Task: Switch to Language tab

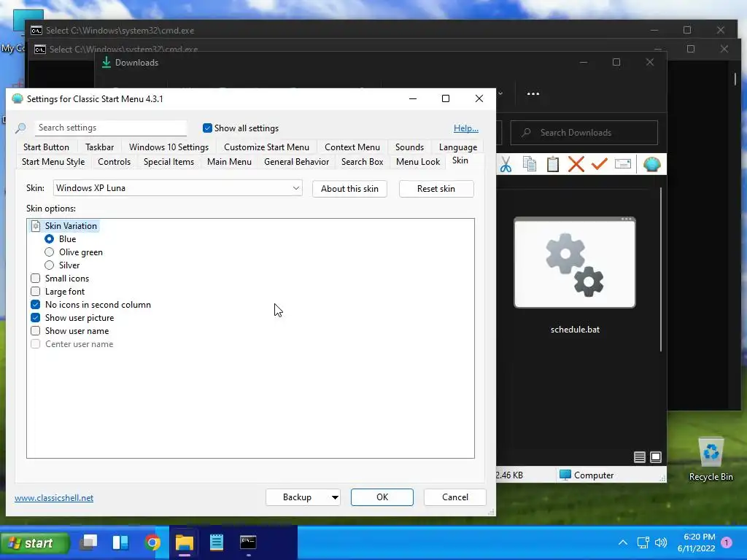Action: 458,147
